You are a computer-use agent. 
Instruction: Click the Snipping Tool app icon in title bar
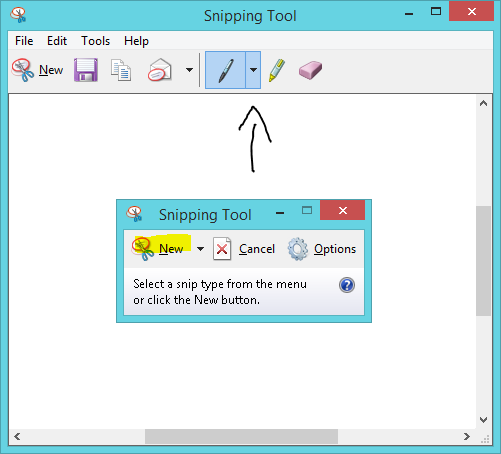tap(18, 15)
